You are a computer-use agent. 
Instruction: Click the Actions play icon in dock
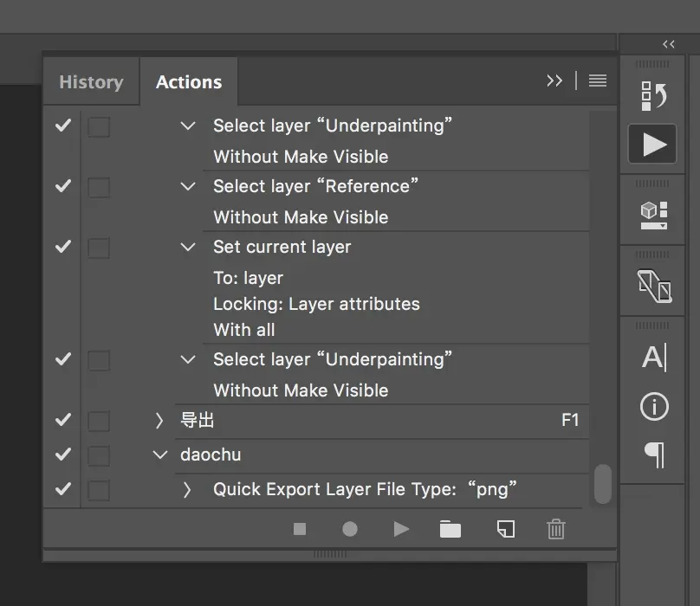653,145
